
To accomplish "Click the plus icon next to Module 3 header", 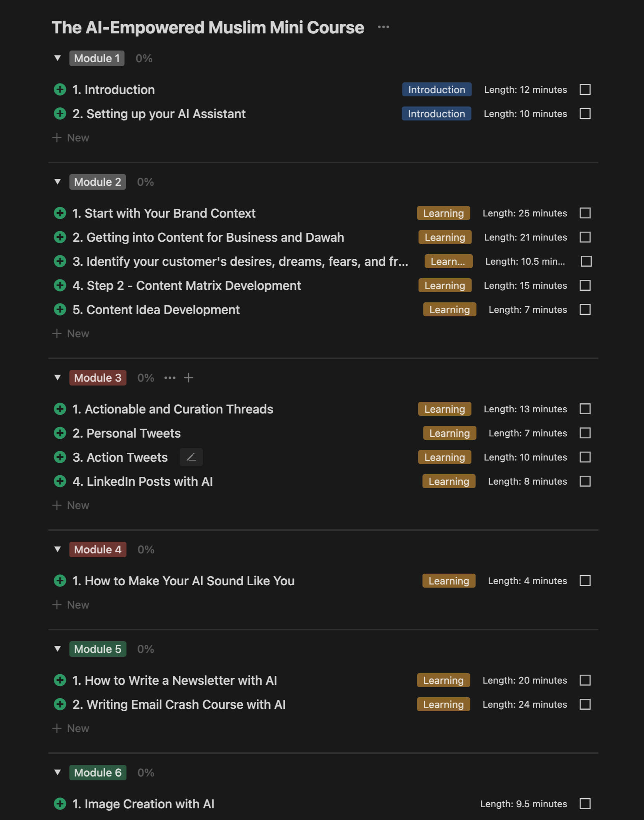I will click(189, 378).
